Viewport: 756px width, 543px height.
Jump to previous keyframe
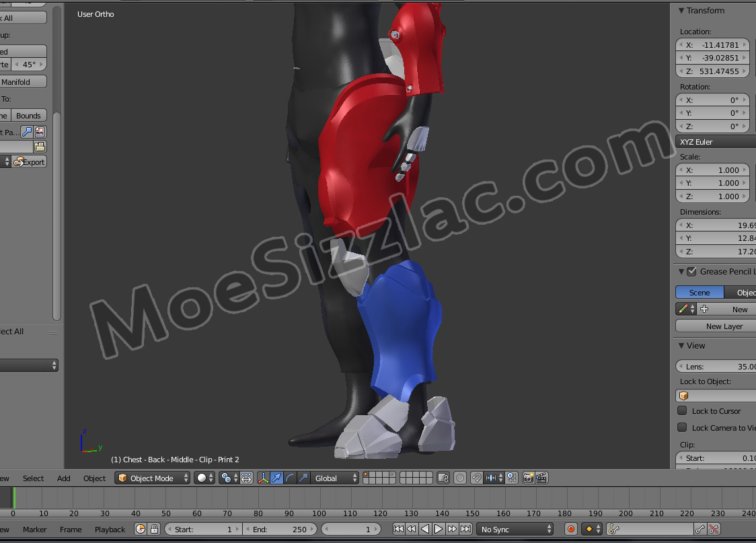point(412,529)
